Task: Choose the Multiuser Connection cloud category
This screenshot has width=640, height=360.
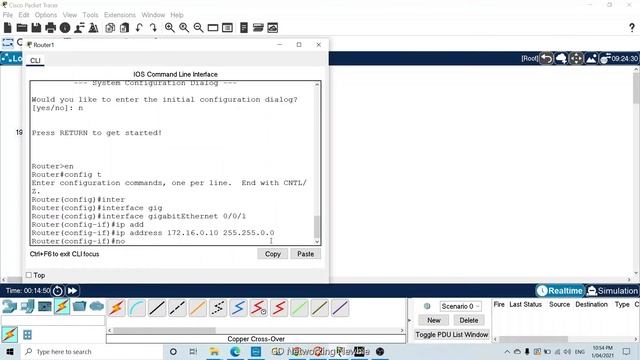Action: click(x=97, y=306)
